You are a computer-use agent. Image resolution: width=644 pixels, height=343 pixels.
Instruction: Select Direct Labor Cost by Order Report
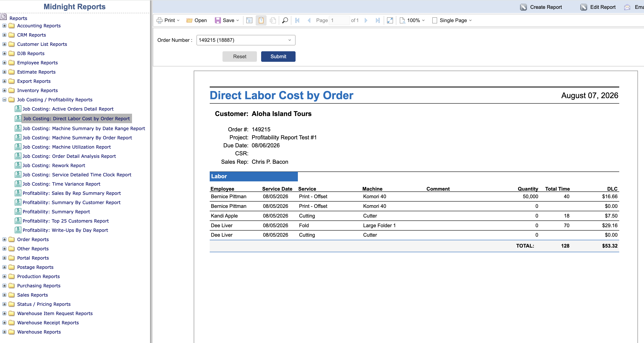tap(76, 118)
